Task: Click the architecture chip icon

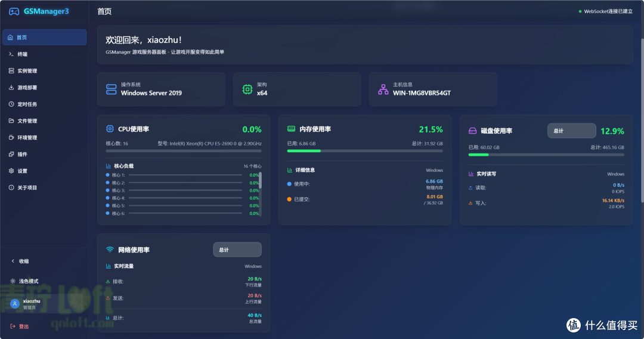Action: pyautogui.click(x=247, y=89)
